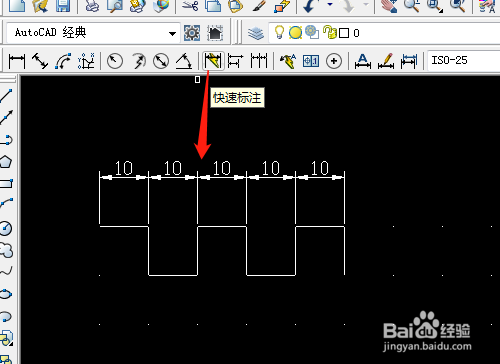The image size is (500, 364).
Task: Open Workspace Settings gear icon
Action: 192,33
